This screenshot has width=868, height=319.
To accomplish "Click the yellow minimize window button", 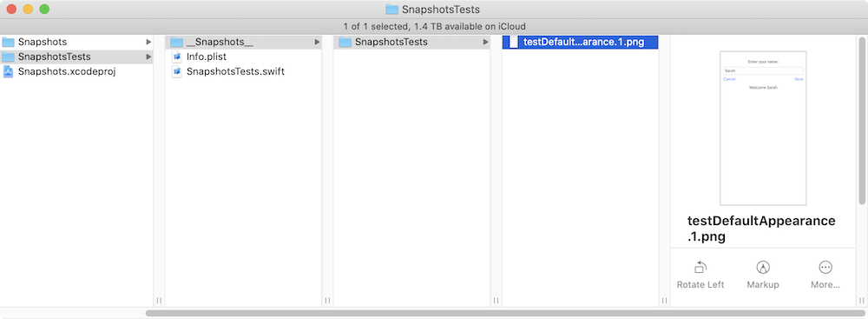I will point(28,9).
